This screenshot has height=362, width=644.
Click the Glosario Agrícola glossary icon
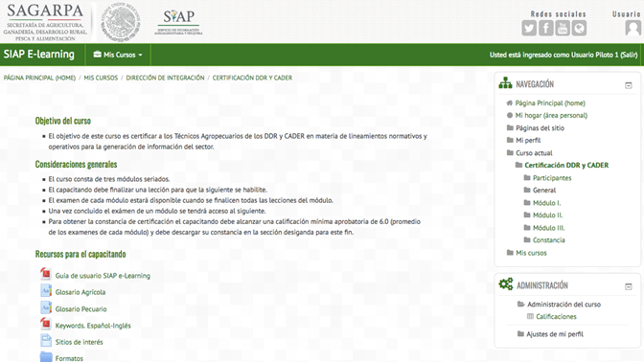click(x=46, y=290)
